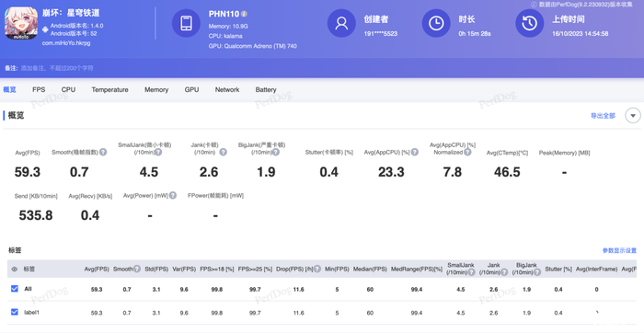Click the upload time 16/10/2023 14:54:58

pos(580,34)
